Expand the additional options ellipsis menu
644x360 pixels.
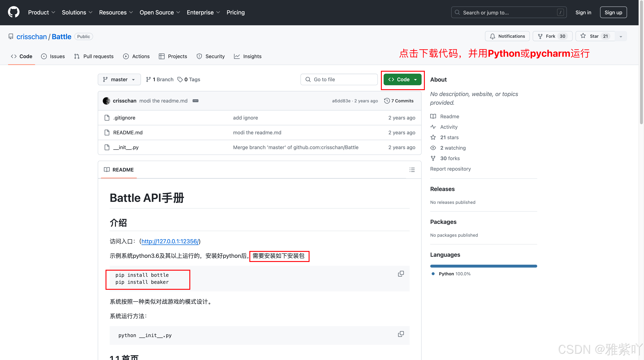coord(196,101)
